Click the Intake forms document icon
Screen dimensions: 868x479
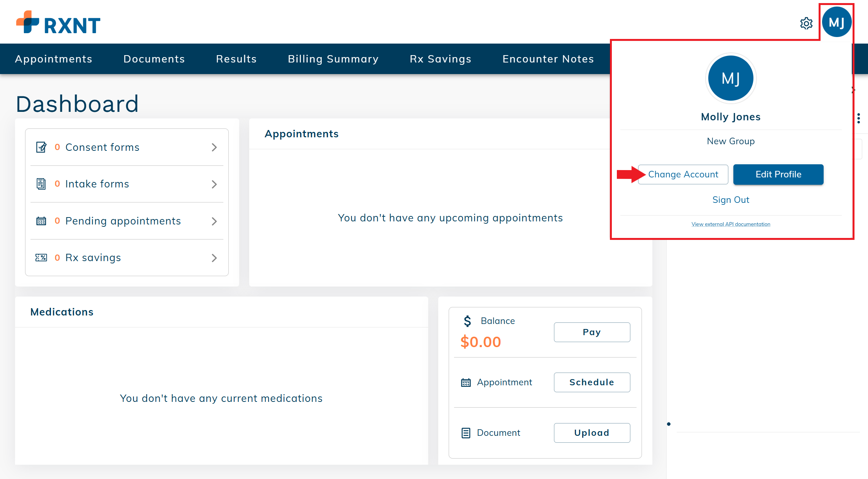click(42, 184)
